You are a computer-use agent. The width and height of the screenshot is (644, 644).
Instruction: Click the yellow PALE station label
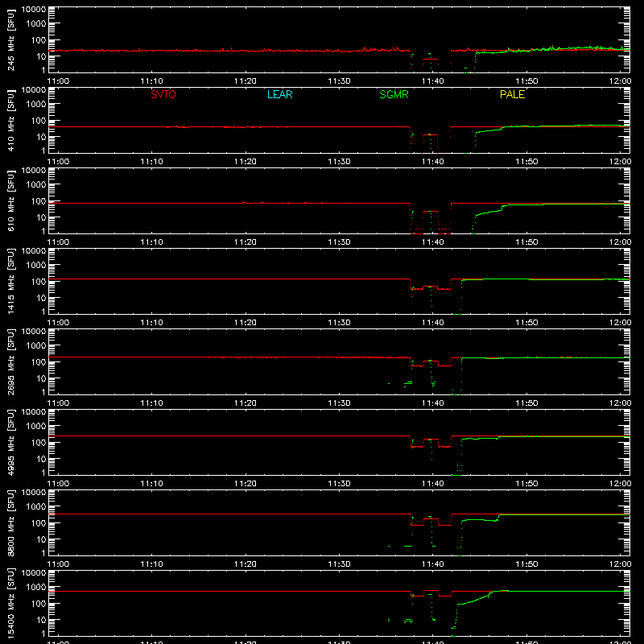(512, 94)
